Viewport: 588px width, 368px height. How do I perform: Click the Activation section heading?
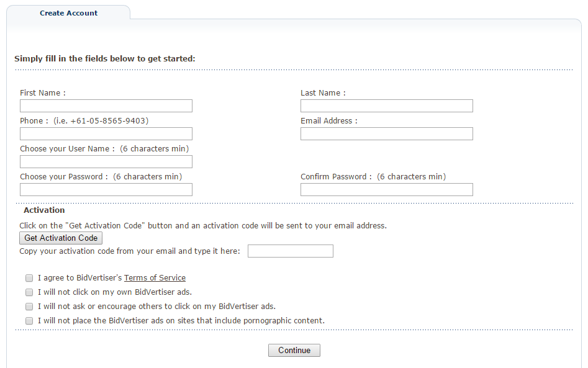coord(44,210)
